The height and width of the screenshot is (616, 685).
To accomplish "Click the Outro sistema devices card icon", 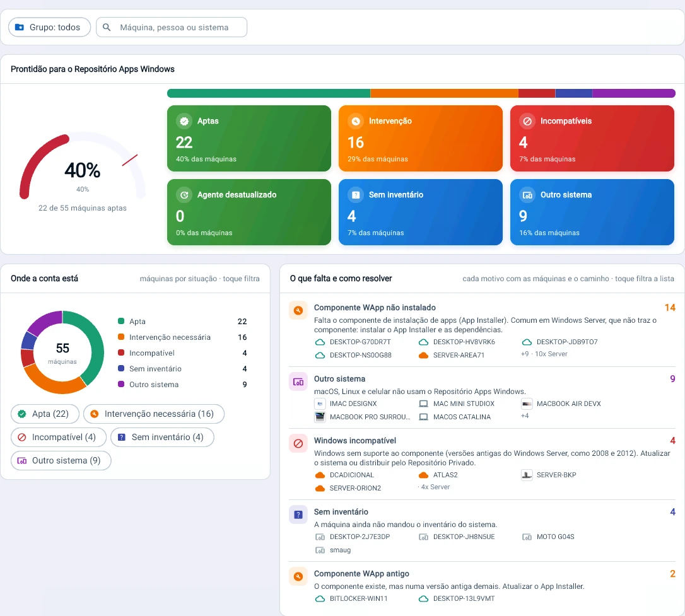I will (527, 195).
